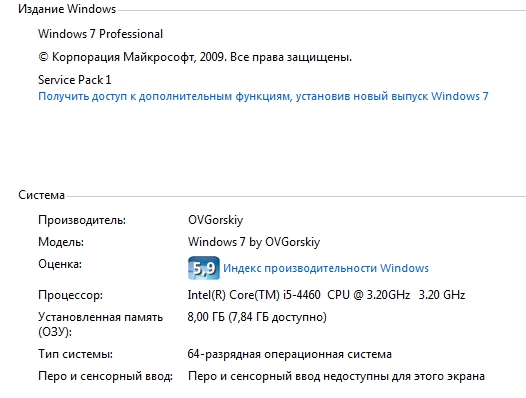Click the Перо и сенсорный ввод label

tap(105, 376)
